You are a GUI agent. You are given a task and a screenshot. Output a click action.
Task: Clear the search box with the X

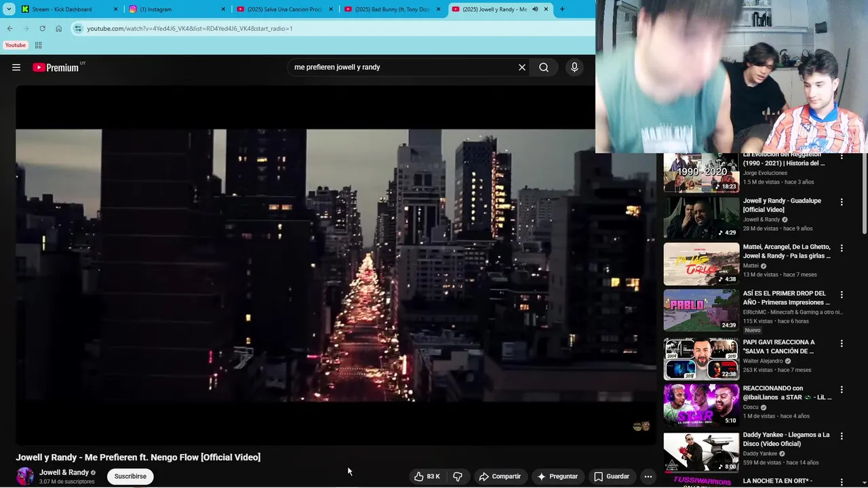522,67
